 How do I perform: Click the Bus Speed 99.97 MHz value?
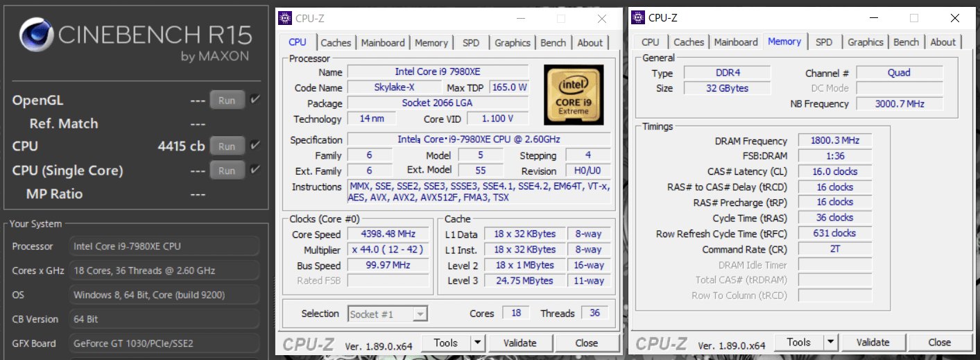(387, 266)
